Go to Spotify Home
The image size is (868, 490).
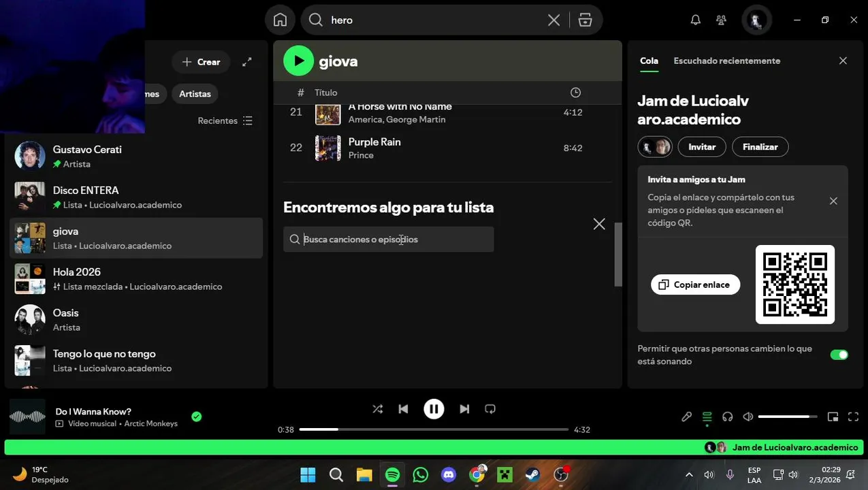[280, 20]
